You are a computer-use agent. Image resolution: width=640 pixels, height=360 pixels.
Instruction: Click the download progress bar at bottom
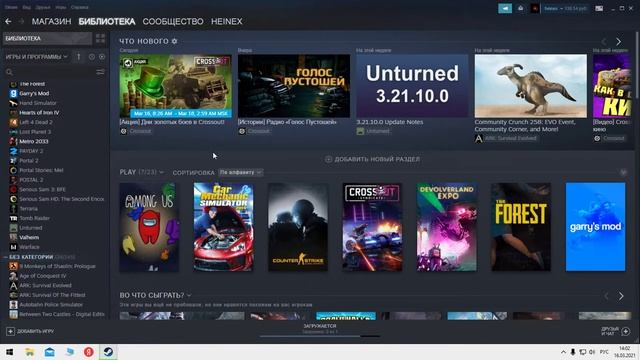pyautogui.click(x=320, y=336)
